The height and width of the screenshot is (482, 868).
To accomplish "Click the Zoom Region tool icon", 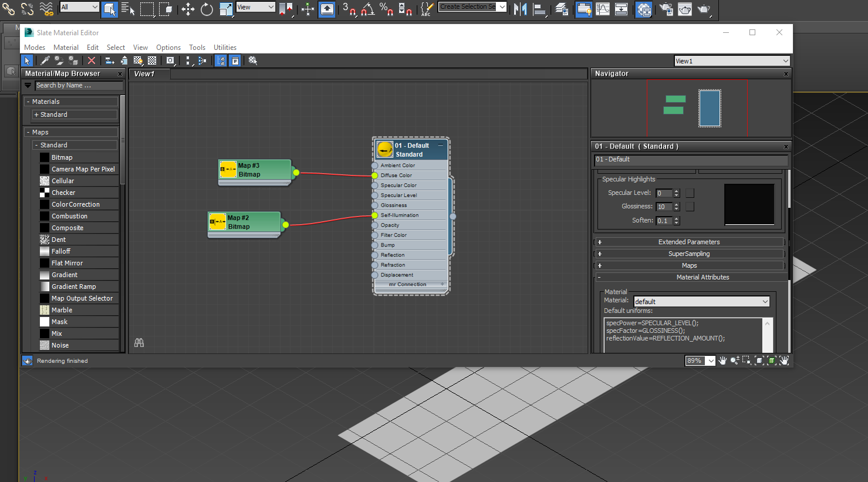I will (747, 360).
